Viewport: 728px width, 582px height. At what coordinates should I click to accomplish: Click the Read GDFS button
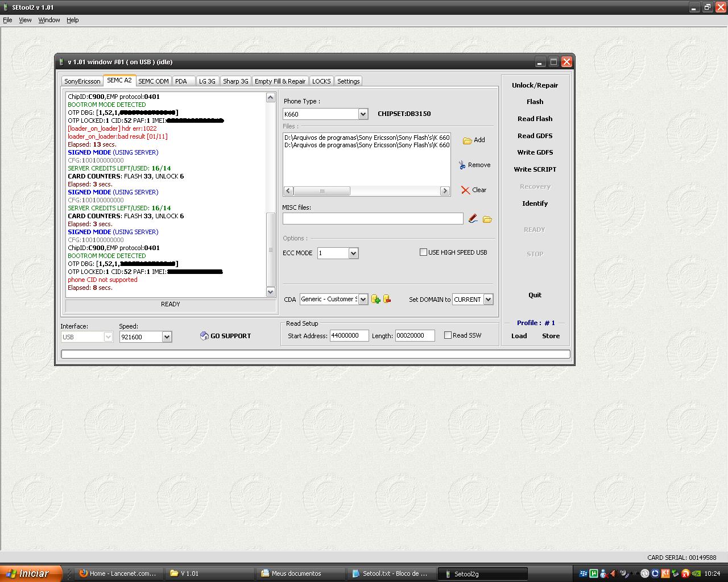pos(535,136)
